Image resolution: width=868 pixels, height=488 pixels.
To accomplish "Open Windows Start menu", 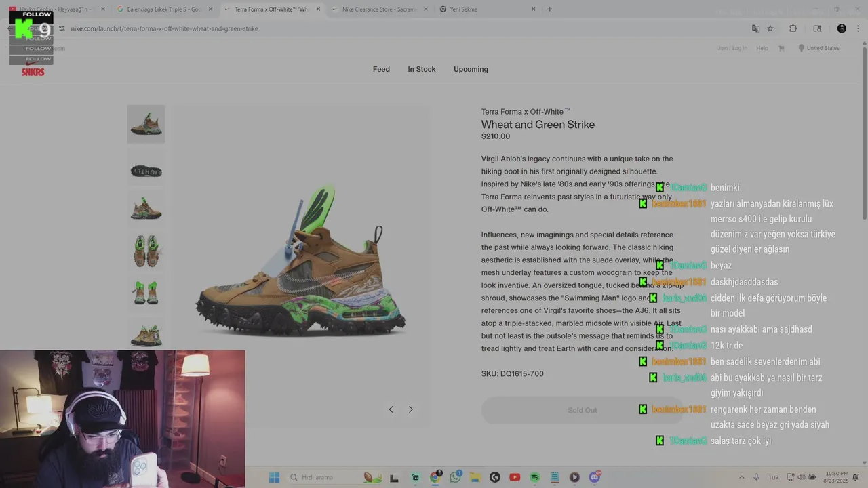I will click(274, 477).
